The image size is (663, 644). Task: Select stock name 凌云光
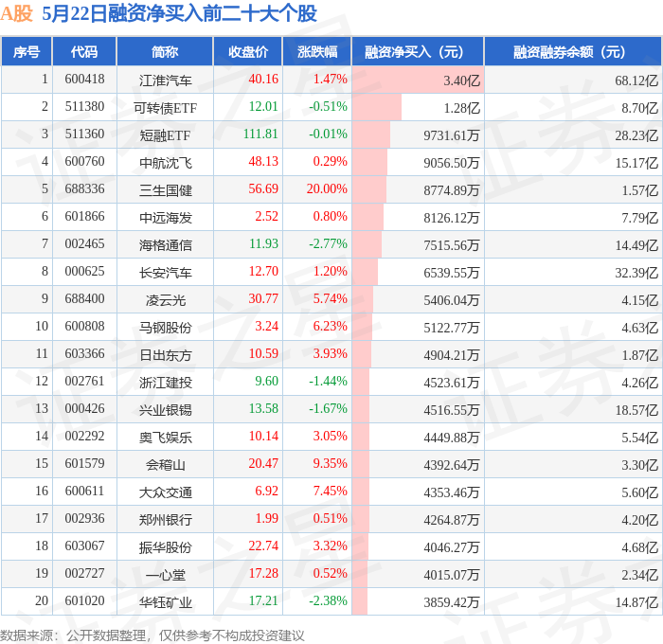[166, 300]
